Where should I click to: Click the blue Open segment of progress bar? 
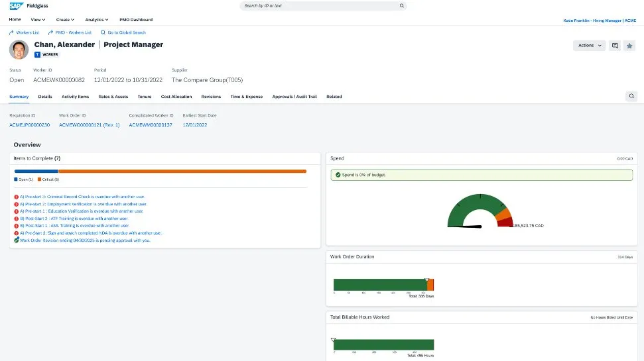[x=36, y=171]
